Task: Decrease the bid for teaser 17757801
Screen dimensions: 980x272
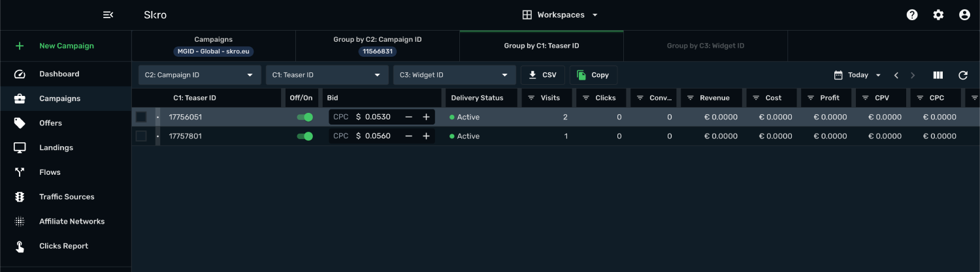Action: pos(409,136)
